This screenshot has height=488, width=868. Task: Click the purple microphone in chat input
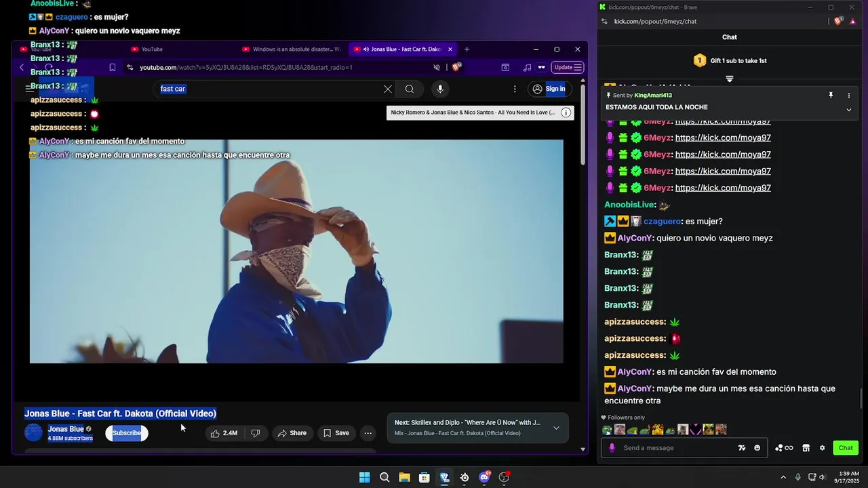(x=612, y=448)
